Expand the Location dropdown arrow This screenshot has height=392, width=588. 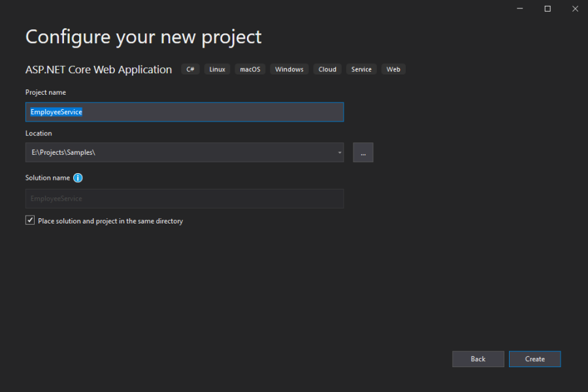tap(339, 152)
